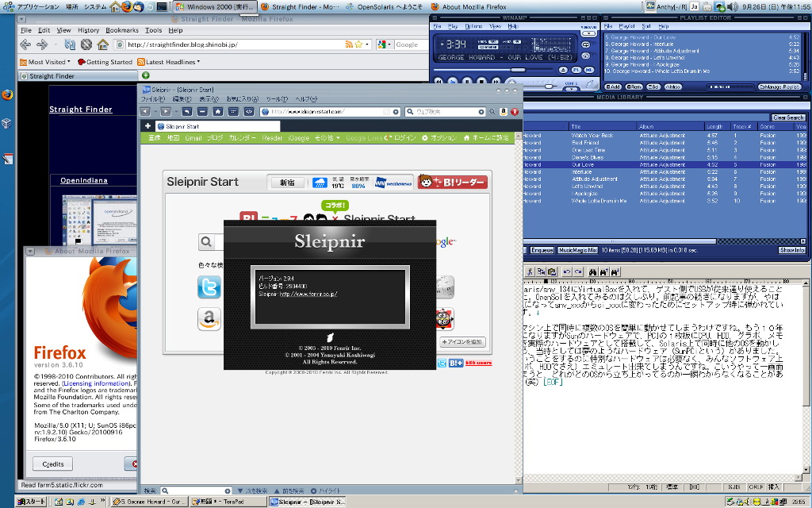Image resolution: width=812 pixels, height=508 pixels.
Task: Open アプリケーション menu in top panel
Action: pyautogui.click(x=32, y=6)
